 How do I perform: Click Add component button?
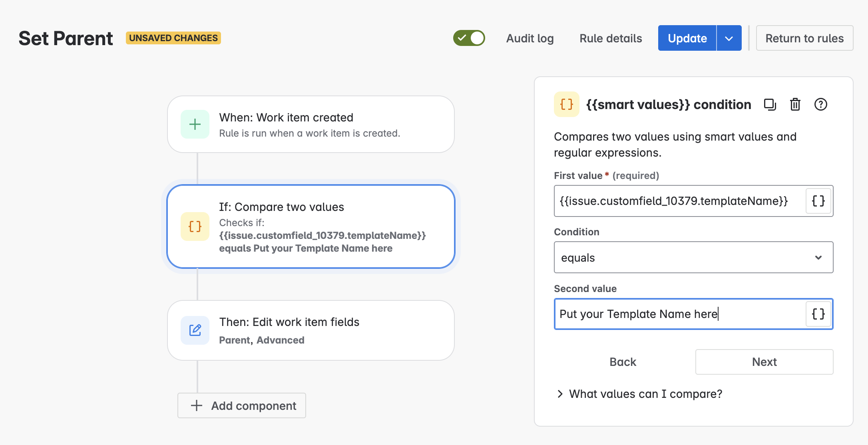pyautogui.click(x=242, y=406)
